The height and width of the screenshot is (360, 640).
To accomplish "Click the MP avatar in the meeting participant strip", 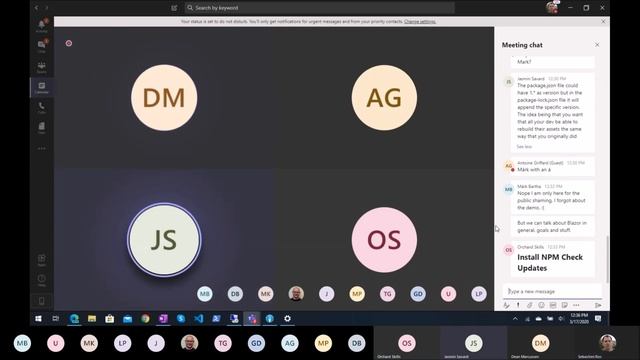I will [357, 294].
